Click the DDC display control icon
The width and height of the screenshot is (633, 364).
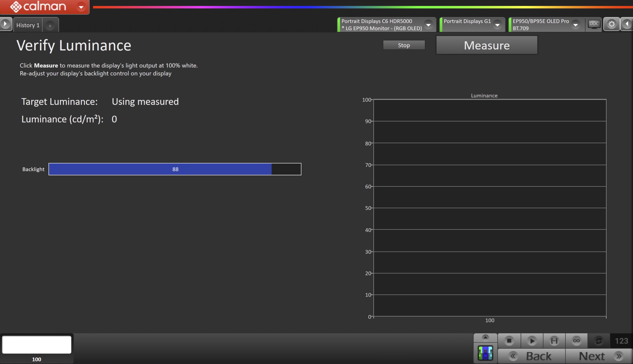[594, 24]
